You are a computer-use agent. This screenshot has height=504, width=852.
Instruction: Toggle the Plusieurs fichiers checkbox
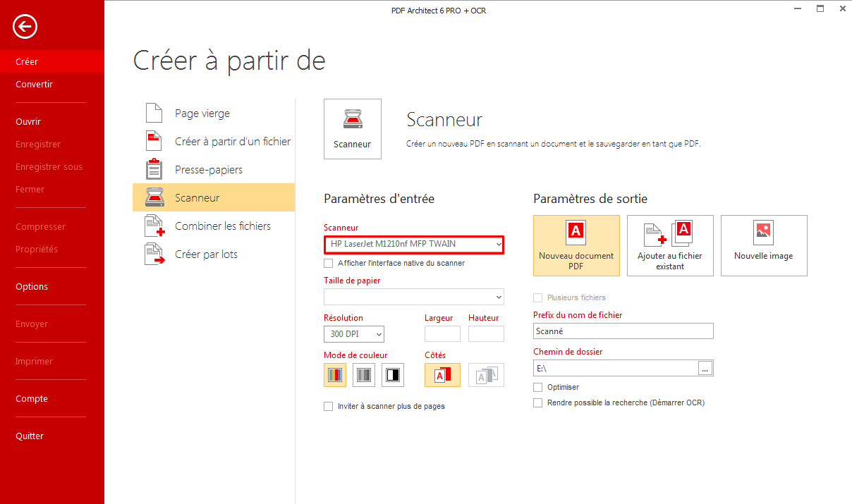pos(538,297)
